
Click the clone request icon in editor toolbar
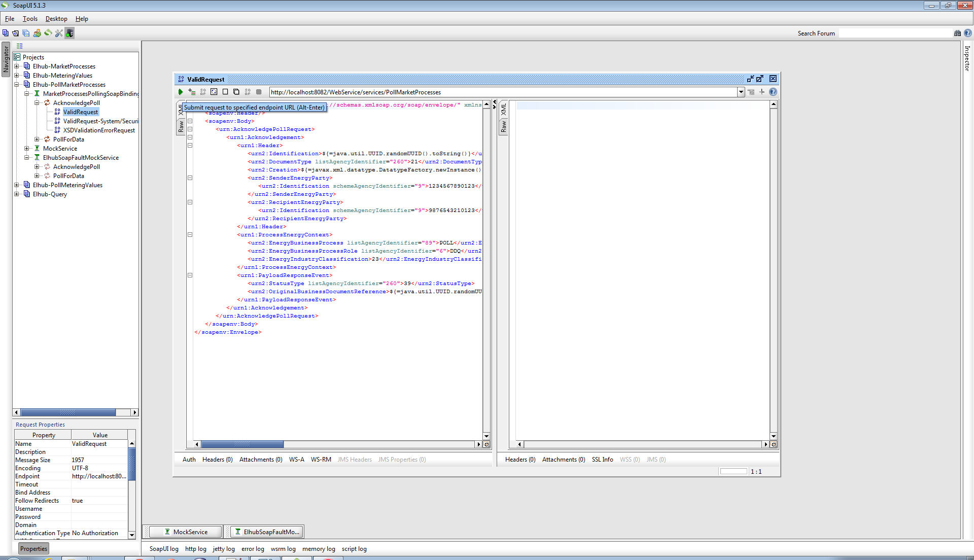(236, 92)
